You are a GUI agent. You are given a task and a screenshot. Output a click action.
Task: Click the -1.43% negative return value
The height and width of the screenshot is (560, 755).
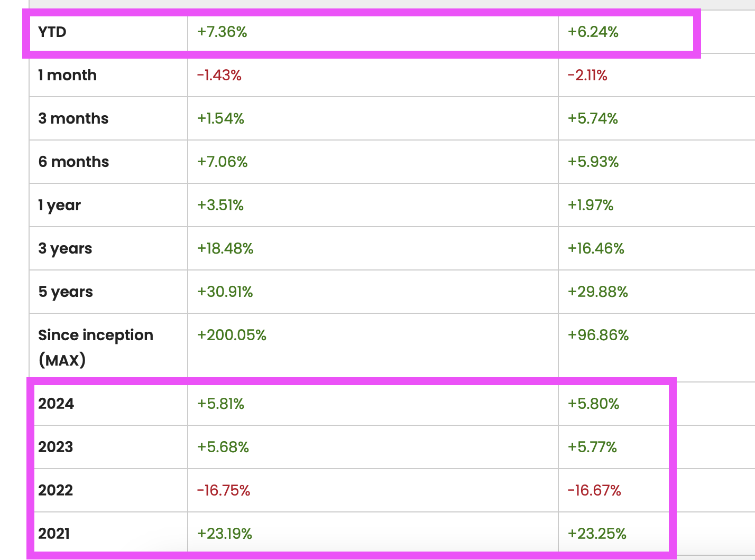pos(219,76)
